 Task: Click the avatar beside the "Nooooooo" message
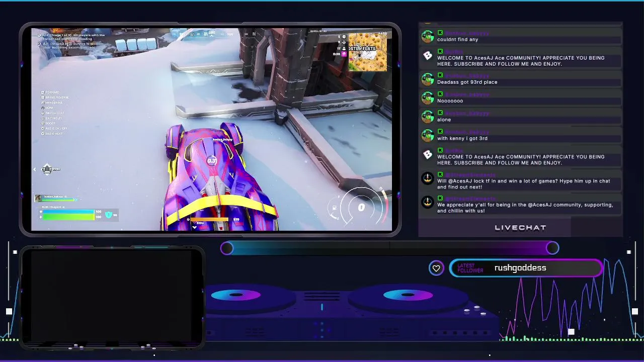[428, 98]
